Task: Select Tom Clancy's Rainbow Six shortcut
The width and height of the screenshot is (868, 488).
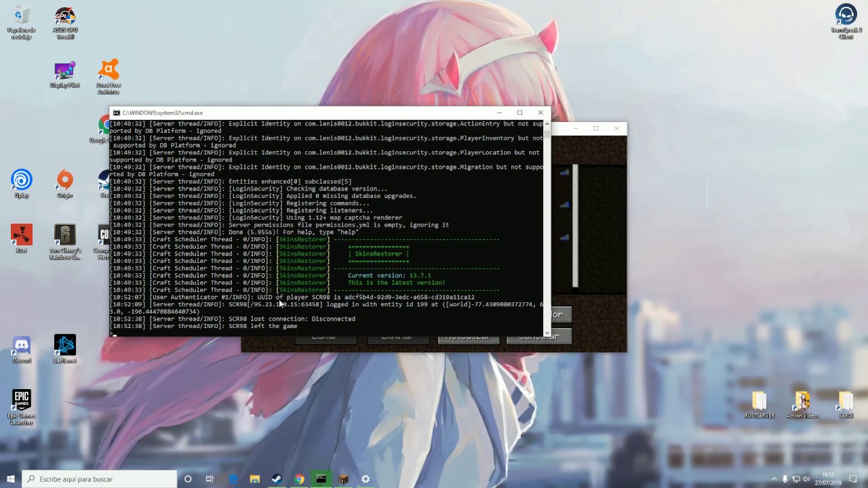Action: tap(65, 241)
